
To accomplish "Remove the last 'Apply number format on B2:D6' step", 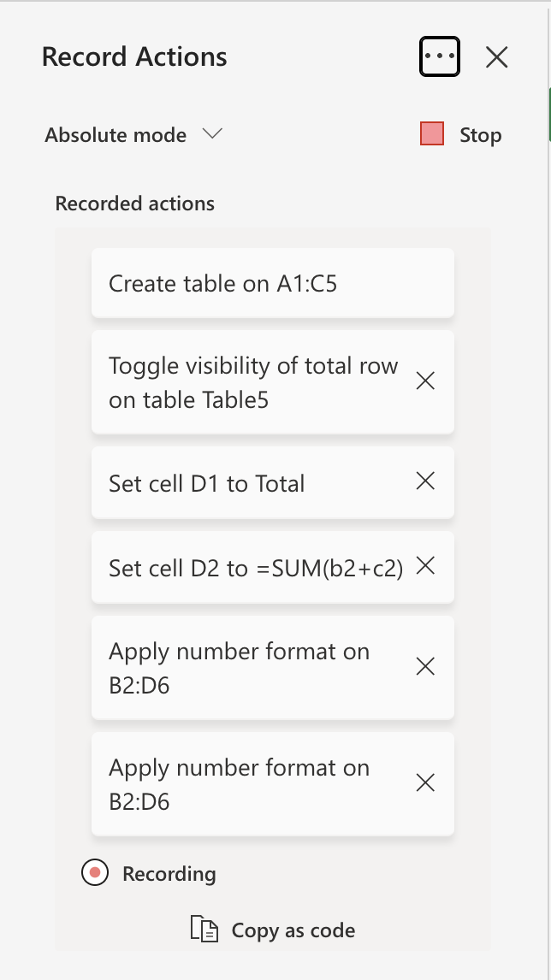I will [x=425, y=782].
